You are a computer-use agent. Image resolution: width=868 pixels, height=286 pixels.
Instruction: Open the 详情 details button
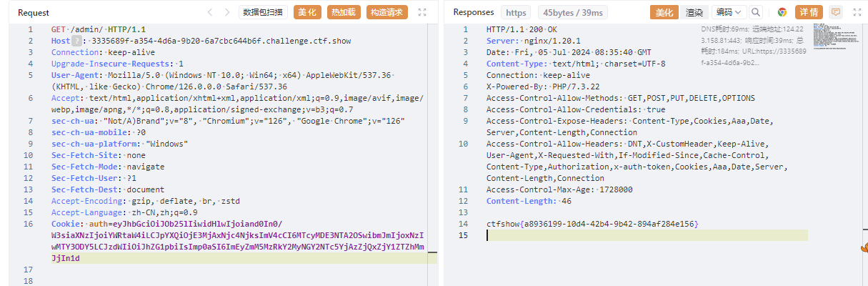(809, 12)
